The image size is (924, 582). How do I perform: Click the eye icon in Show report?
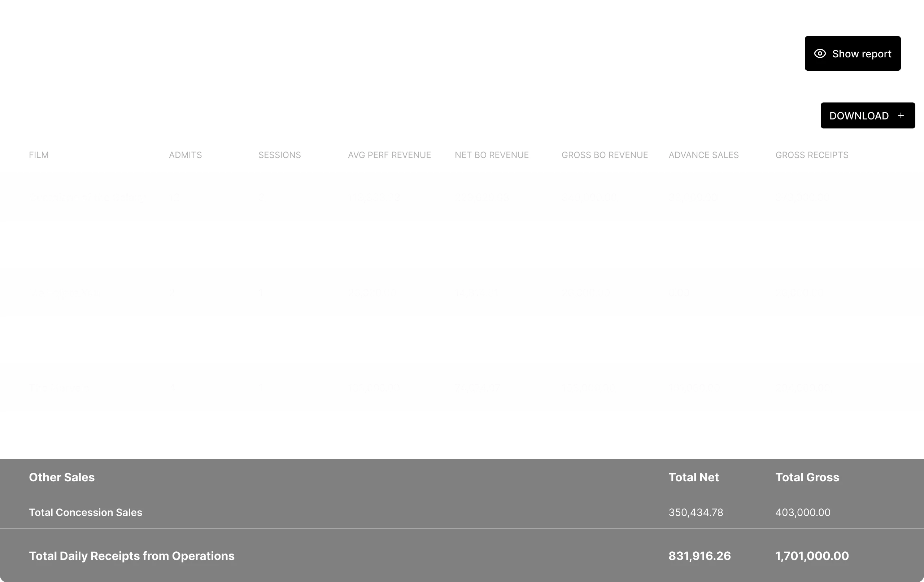(x=820, y=54)
